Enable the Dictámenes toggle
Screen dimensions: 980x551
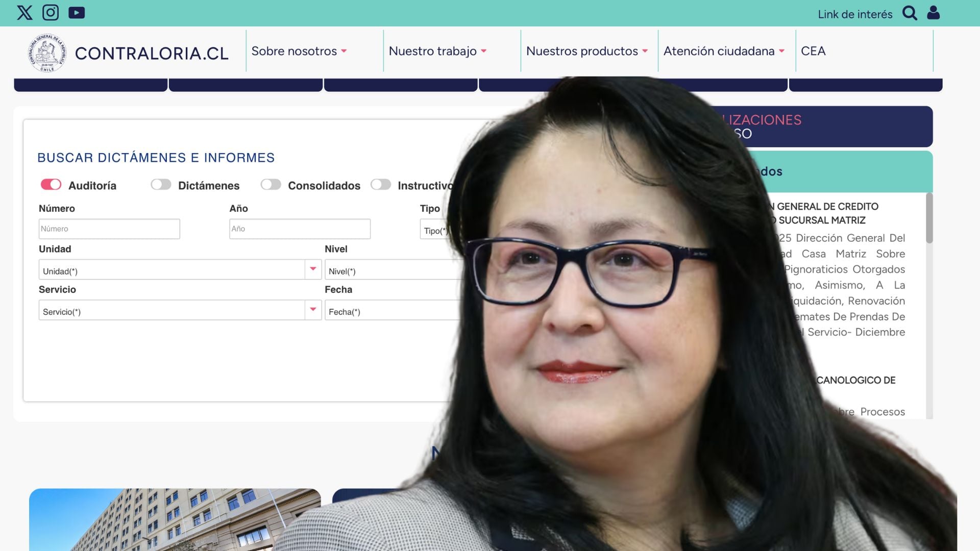click(161, 185)
